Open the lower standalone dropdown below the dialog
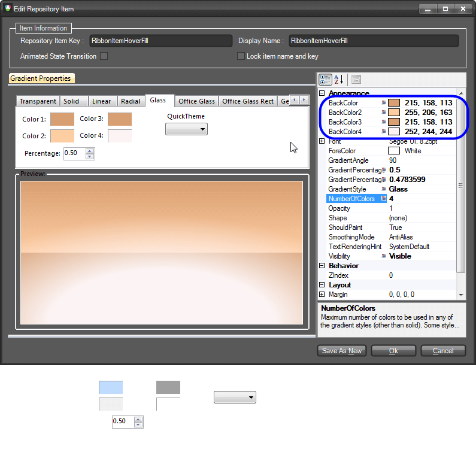Image resolution: width=476 pixels, height=449 pixels. click(235, 397)
